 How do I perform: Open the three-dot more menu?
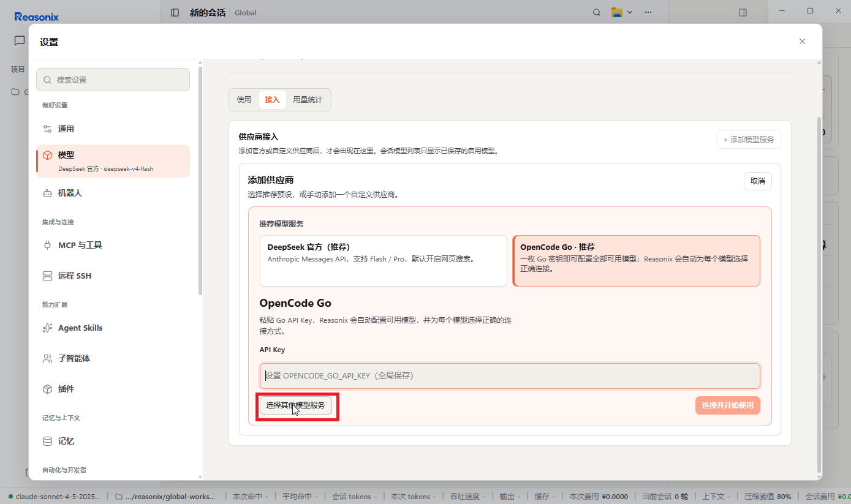click(x=648, y=12)
